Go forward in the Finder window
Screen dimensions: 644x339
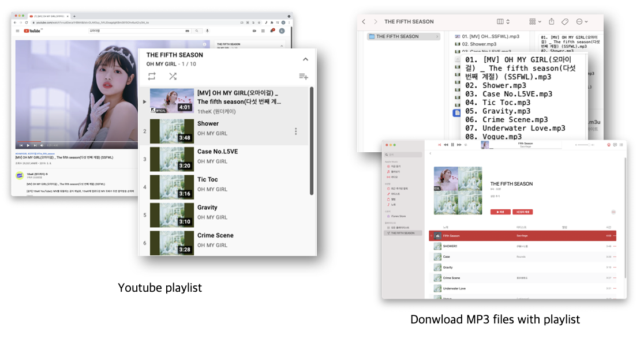(x=376, y=22)
